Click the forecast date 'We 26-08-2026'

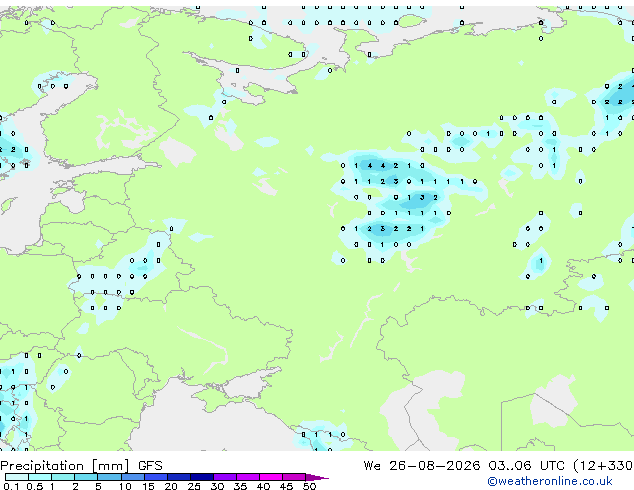click(421, 466)
